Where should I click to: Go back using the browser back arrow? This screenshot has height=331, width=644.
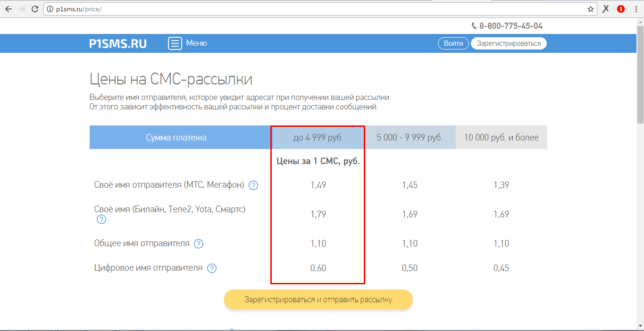click(x=8, y=9)
